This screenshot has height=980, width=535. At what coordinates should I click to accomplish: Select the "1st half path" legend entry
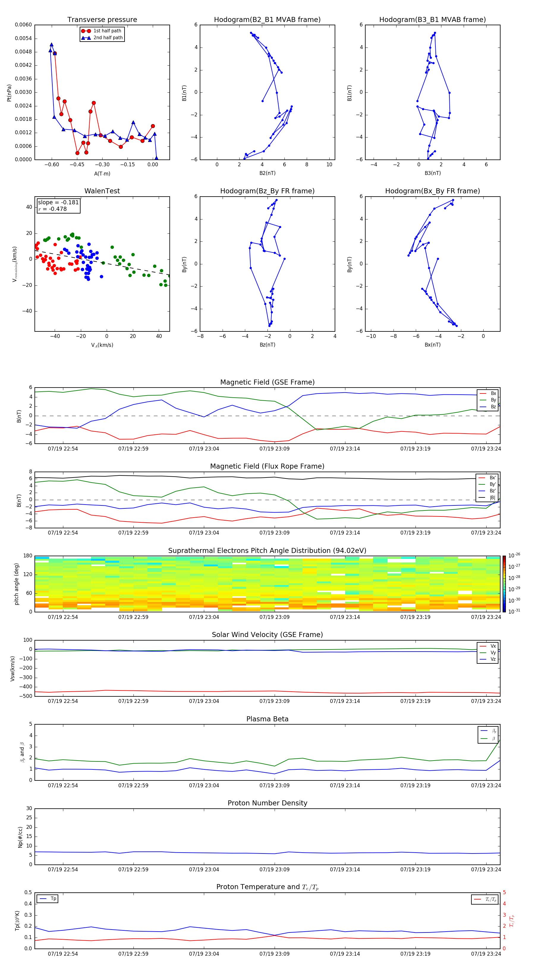pos(102,31)
